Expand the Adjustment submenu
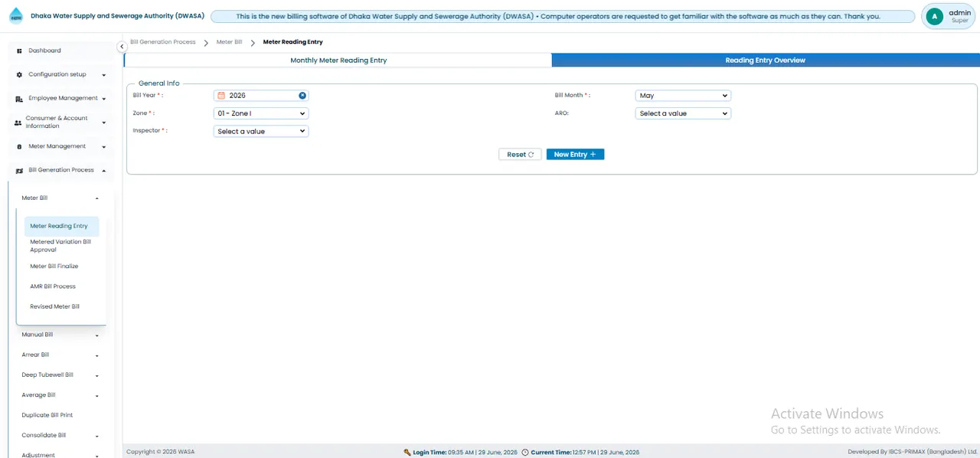This screenshot has height=458, width=980. click(x=97, y=456)
